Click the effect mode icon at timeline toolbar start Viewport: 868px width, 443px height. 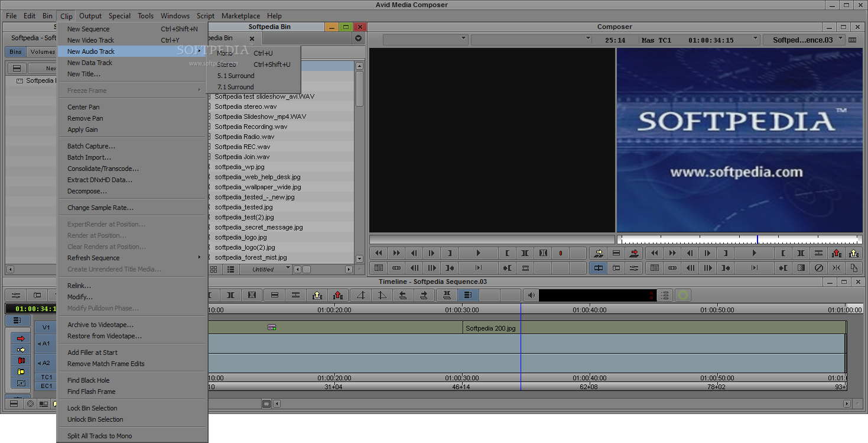point(15,295)
